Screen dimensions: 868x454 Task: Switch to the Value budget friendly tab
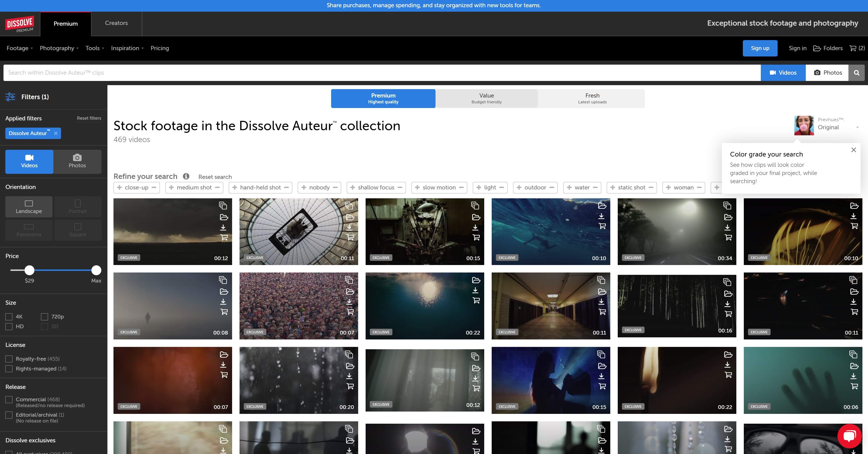pyautogui.click(x=486, y=98)
